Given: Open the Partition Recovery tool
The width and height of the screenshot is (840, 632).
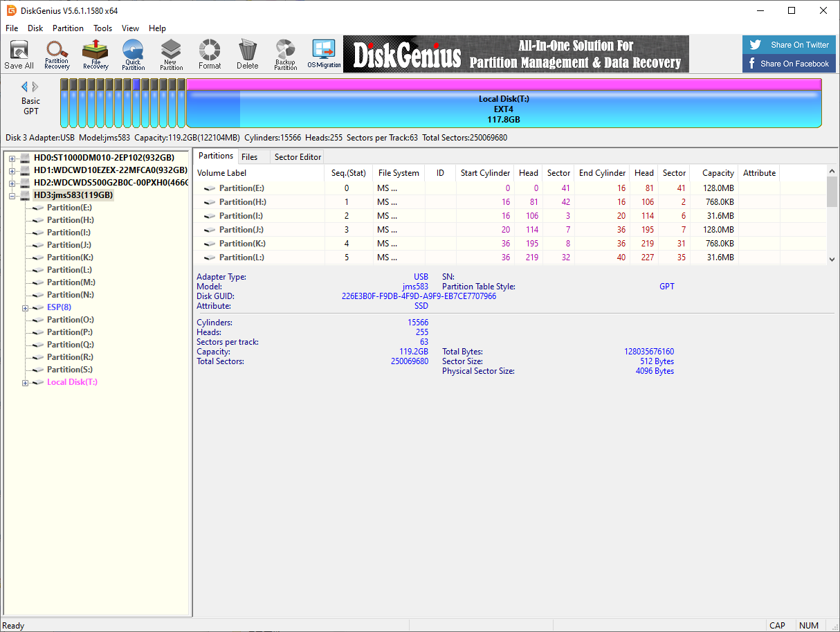Looking at the screenshot, I should tap(57, 54).
